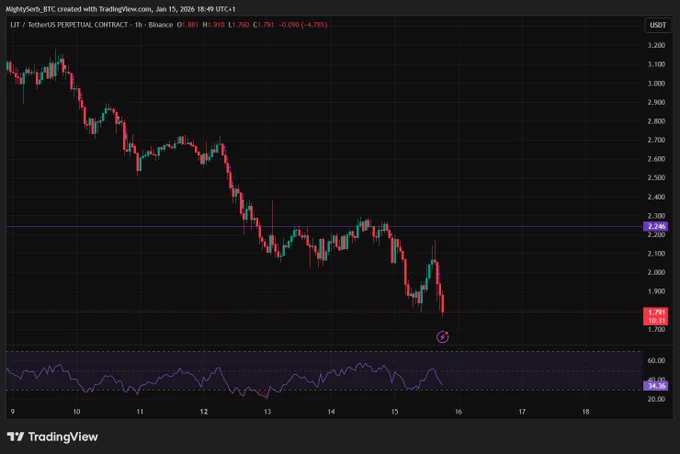Click the 20.00 RSI axis label
Viewport: 680px width, 454px height.
tap(656, 399)
